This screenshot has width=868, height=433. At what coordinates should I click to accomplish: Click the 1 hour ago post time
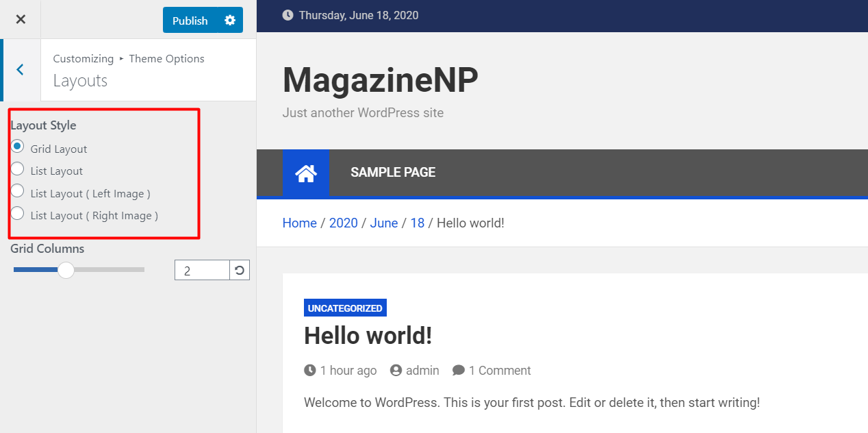pyautogui.click(x=348, y=371)
